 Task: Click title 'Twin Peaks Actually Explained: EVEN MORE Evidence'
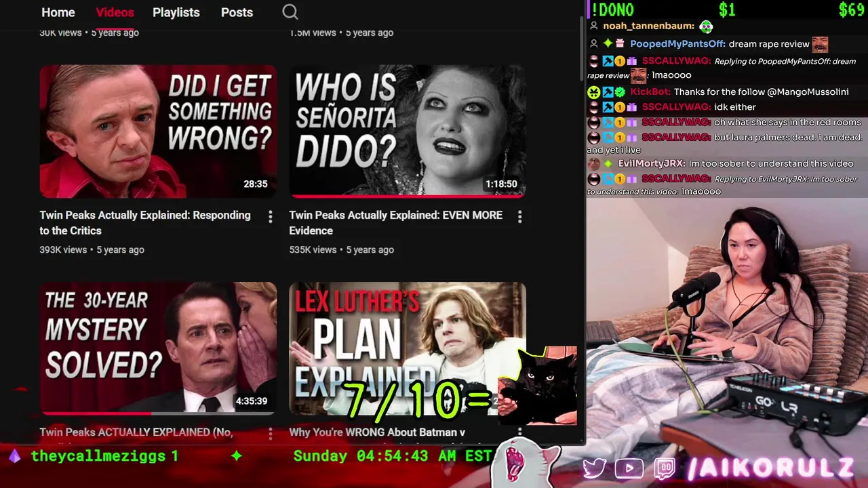(395, 222)
